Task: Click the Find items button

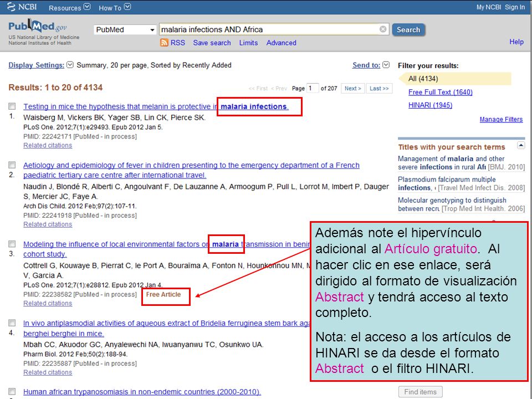Action: pos(421,392)
